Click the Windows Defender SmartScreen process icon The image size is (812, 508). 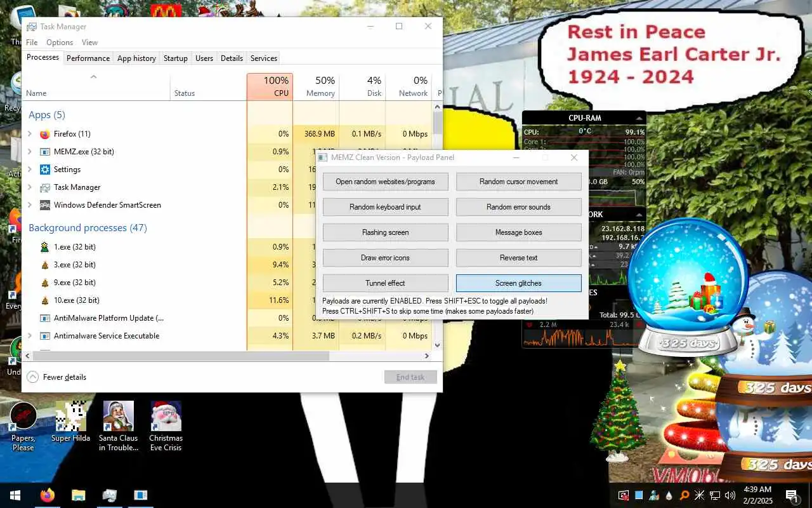click(45, 205)
